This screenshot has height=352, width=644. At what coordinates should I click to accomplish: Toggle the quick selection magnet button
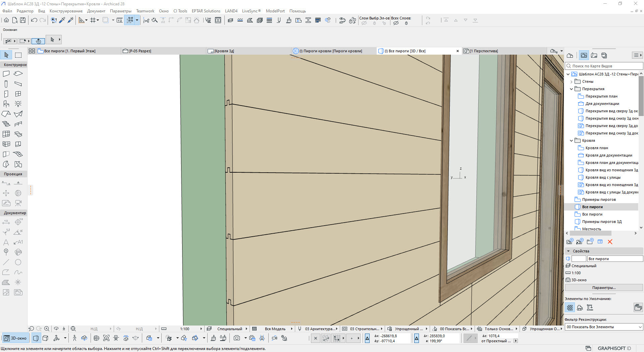[38, 41]
